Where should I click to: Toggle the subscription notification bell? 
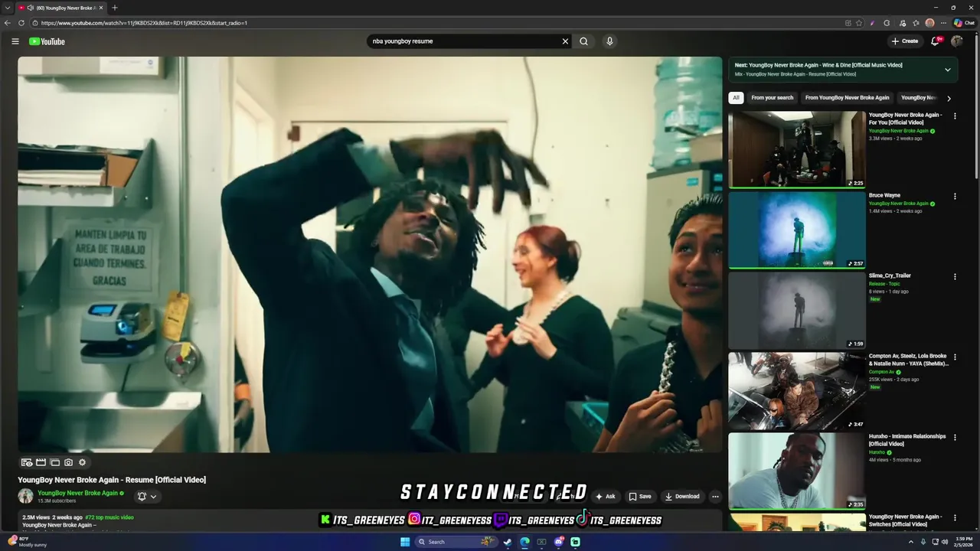pyautogui.click(x=142, y=496)
